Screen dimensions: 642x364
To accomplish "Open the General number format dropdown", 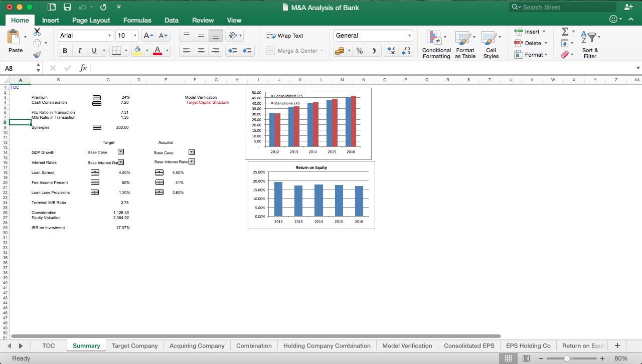I will [x=410, y=36].
